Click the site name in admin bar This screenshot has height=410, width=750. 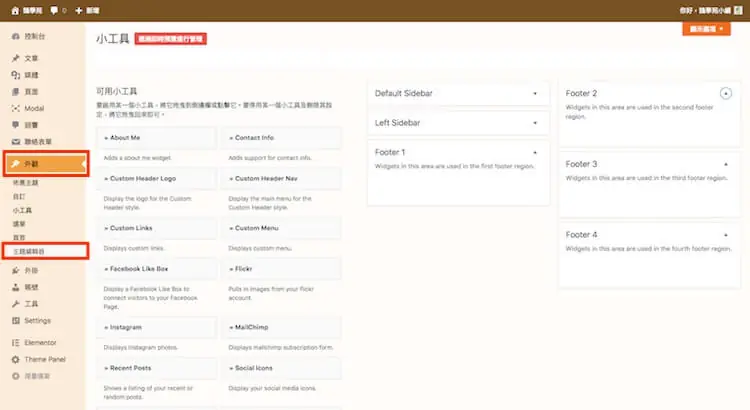(x=33, y=11)
